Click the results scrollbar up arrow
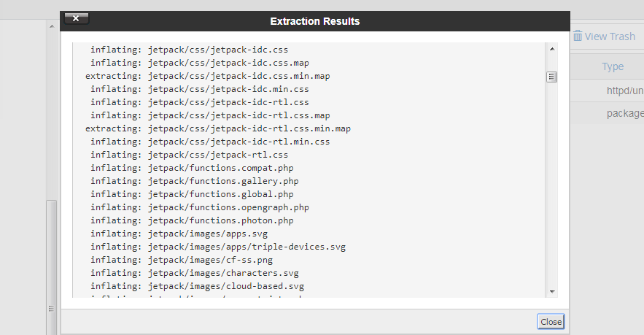 [x=552, y=49]
